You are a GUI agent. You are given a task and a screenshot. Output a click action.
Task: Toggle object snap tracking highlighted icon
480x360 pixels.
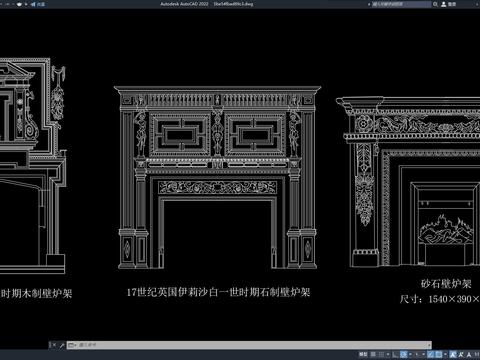pyautogui.click(x=431, y=354)
